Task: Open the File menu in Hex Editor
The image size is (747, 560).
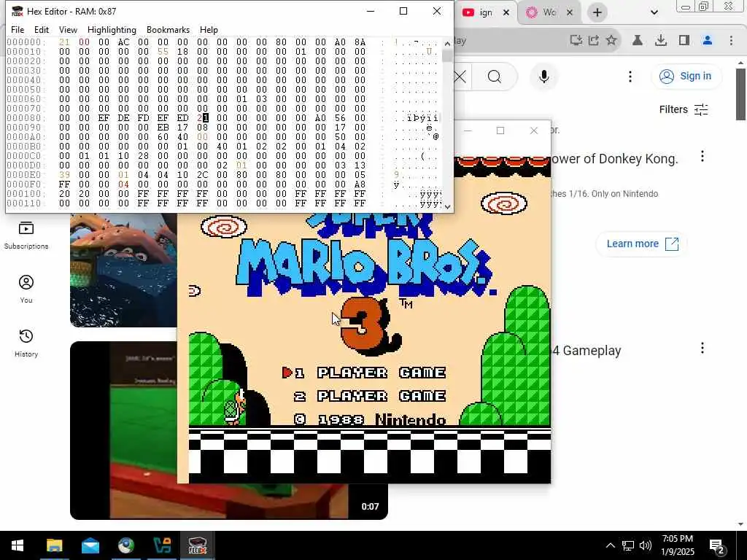Action: (18, 29)
